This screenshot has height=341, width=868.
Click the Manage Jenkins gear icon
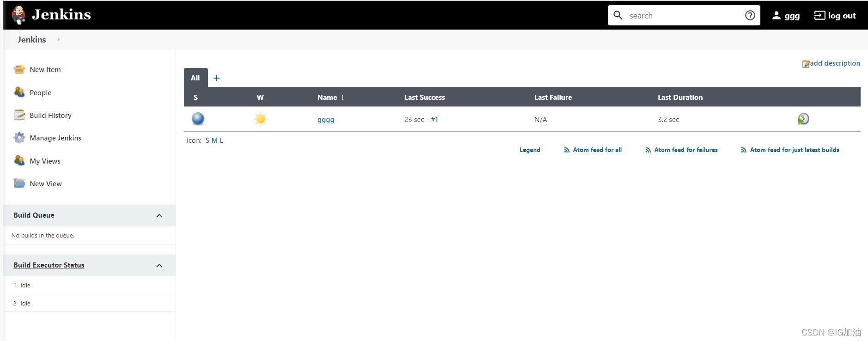click(x=19, y=138)
